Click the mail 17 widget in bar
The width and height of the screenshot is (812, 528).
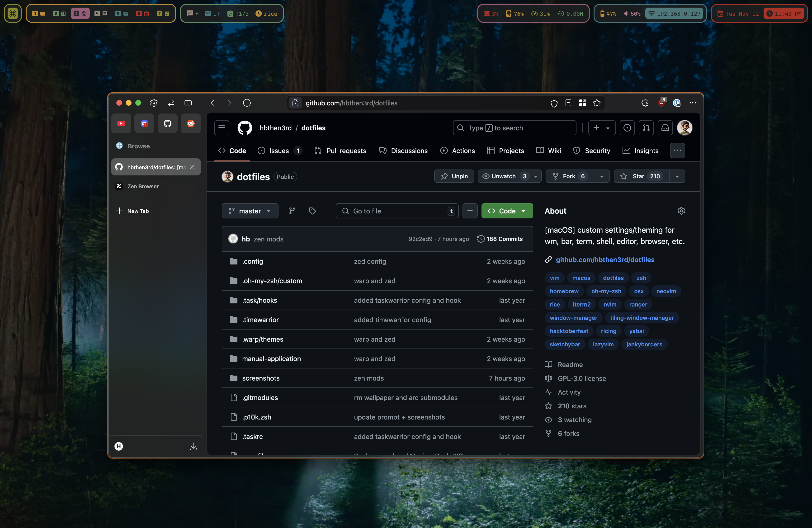[212, 14]
